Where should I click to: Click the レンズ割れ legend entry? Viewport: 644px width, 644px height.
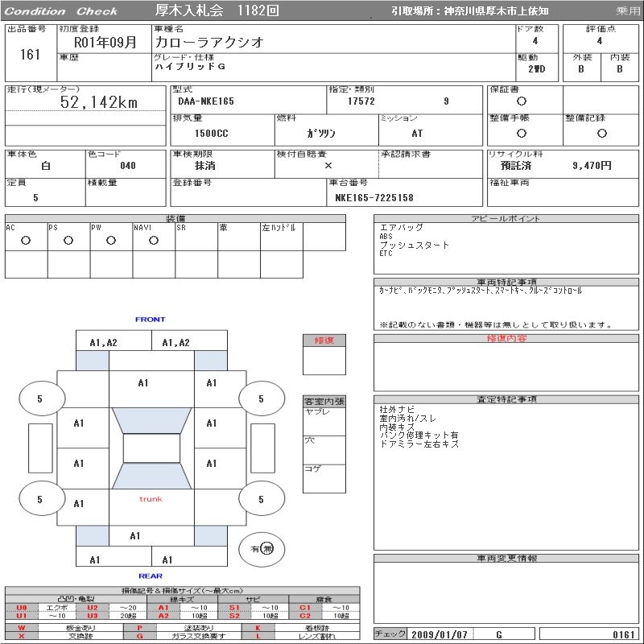click(x=316, y=636)
